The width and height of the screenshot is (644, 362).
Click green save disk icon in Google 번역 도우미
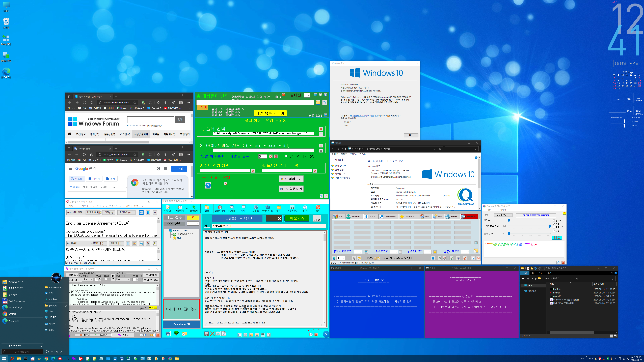pos(141,243)
